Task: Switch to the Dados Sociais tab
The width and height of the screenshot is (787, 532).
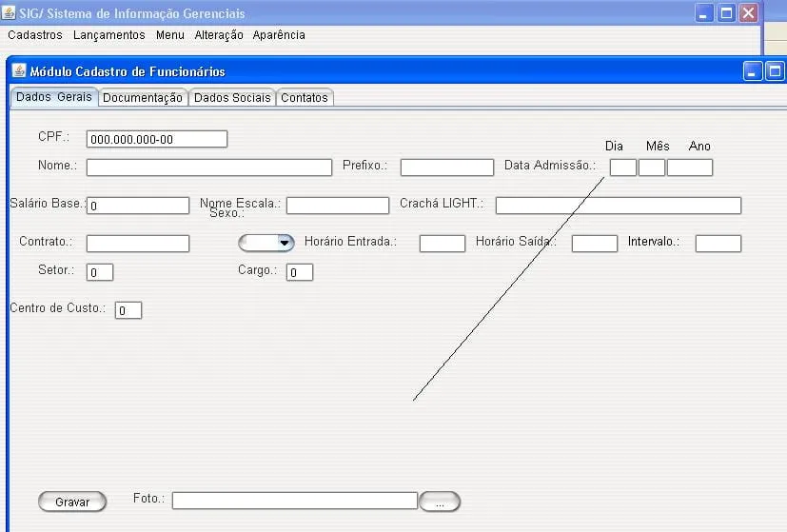Action: [232, 97]
